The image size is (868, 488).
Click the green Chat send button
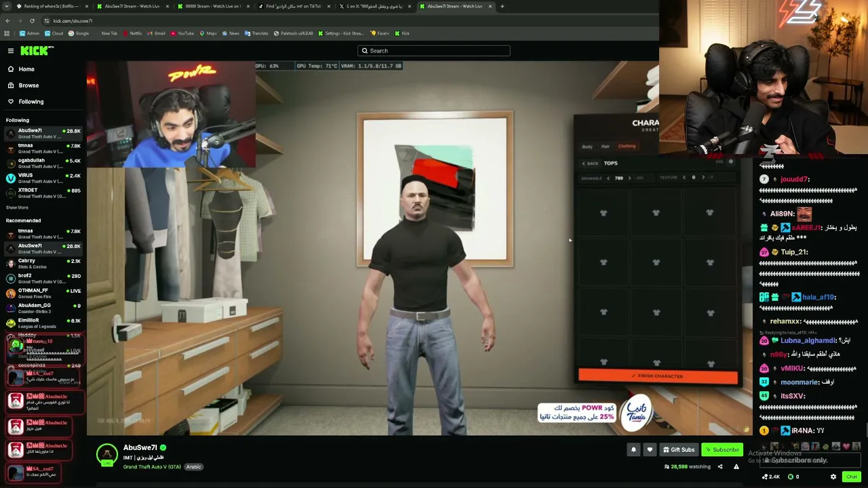[852, 476]
